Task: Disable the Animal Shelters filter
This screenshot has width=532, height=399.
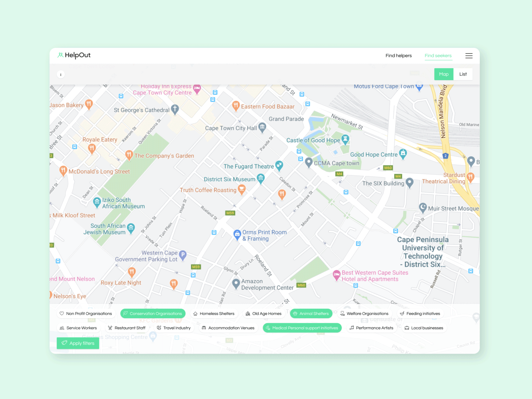Action: pos(311,314)
